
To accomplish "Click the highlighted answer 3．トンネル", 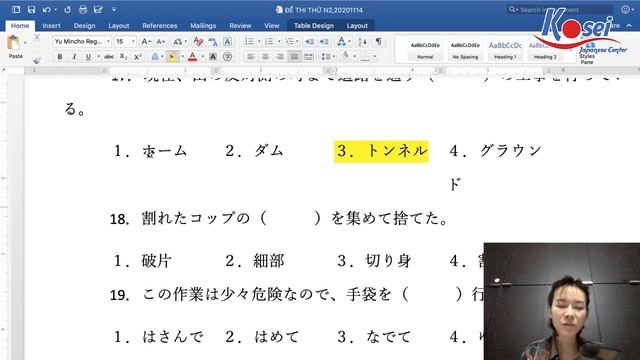I will 381,151.
